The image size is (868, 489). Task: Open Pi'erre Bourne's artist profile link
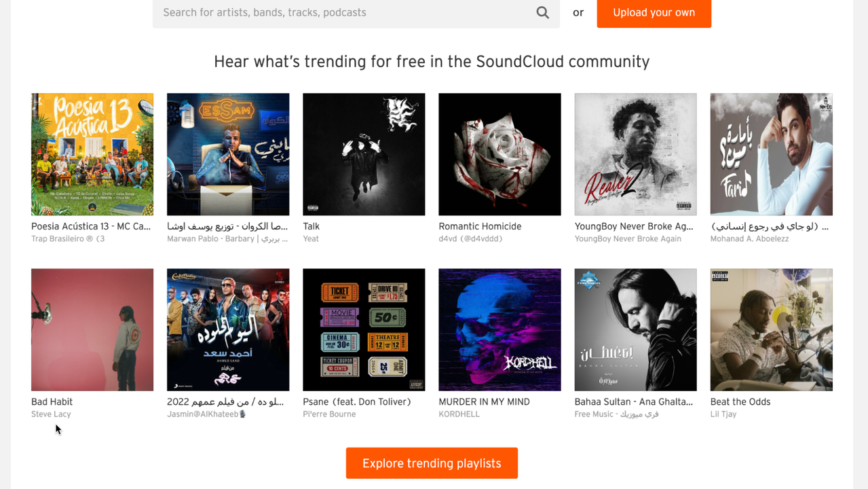[329, 414]
